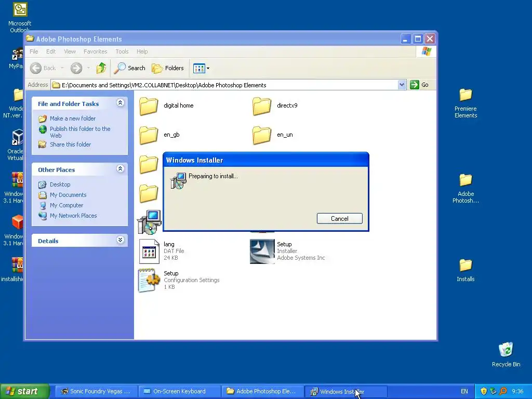Collapse File and Folder Tasks panel
The width and height of the screenshot is (532, 399).
click(x=120, y=103)
